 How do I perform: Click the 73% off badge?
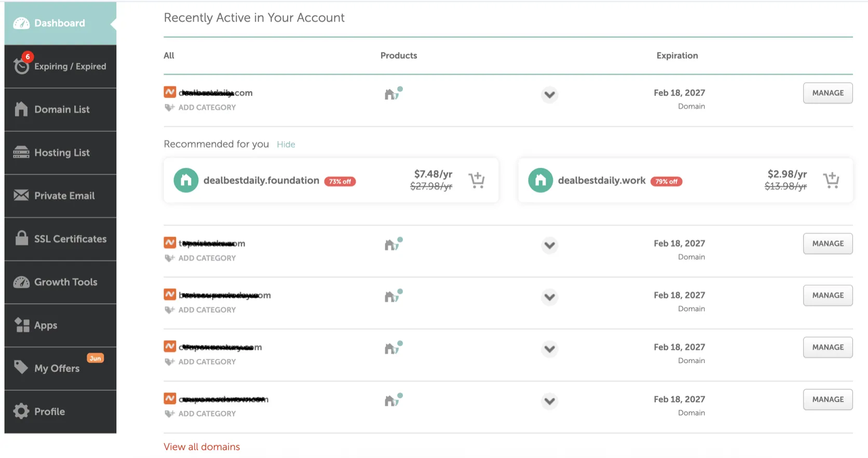point(340,182)
